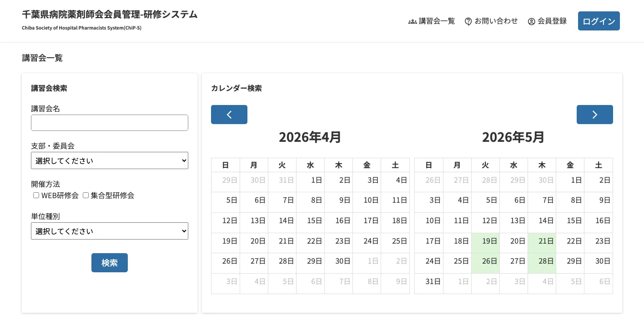Click the site title 千葉県病院薬剤師会会員管理-研修システム
644x320 pixels.
click(x=110, y=15)
